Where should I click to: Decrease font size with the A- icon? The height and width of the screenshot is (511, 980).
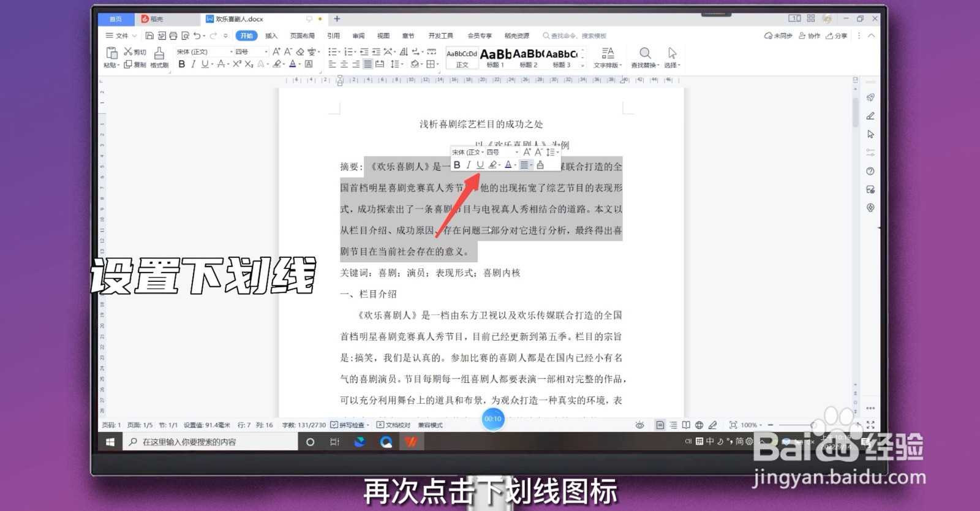(288, 52)
